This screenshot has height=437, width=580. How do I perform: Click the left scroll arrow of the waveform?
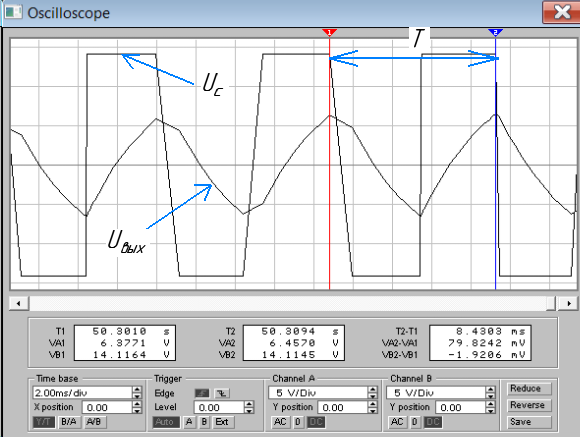pos(18,304)
